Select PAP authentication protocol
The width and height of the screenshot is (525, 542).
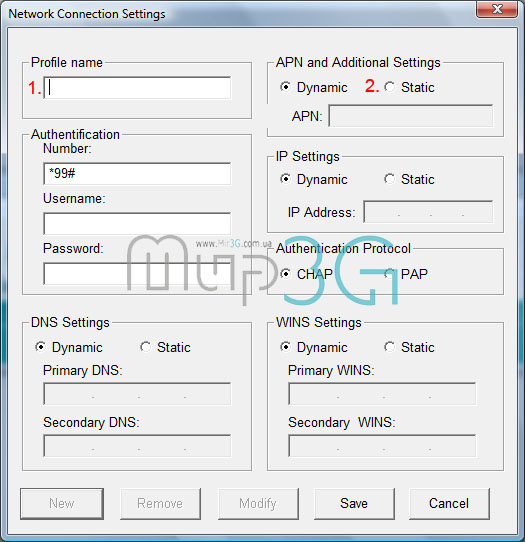[x=390, y=274]
